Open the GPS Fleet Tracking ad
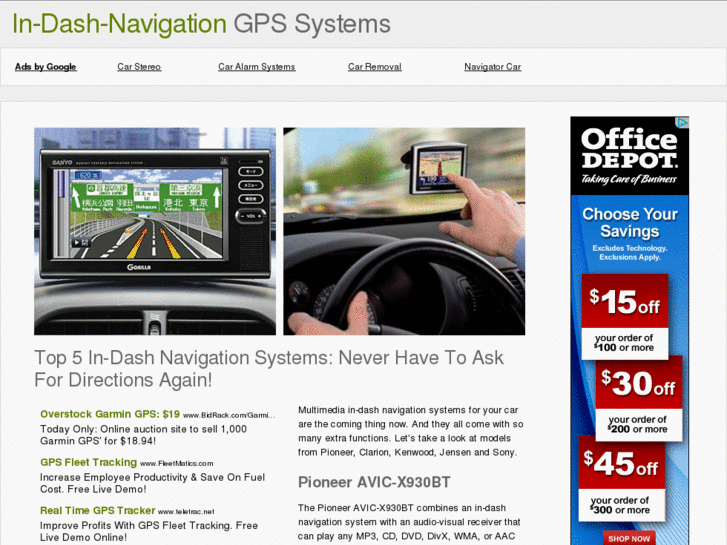 [89, 462]
